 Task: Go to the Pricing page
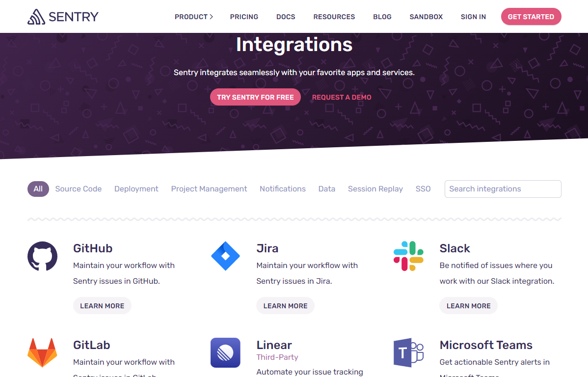(x=244, y=17)
